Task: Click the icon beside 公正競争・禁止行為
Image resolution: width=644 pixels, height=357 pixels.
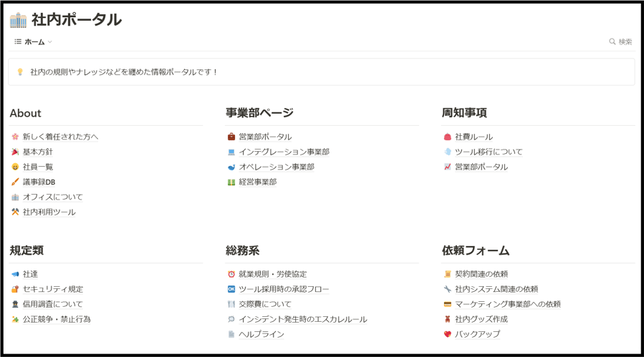Action: pyautogui.click(x=15, y=319)
